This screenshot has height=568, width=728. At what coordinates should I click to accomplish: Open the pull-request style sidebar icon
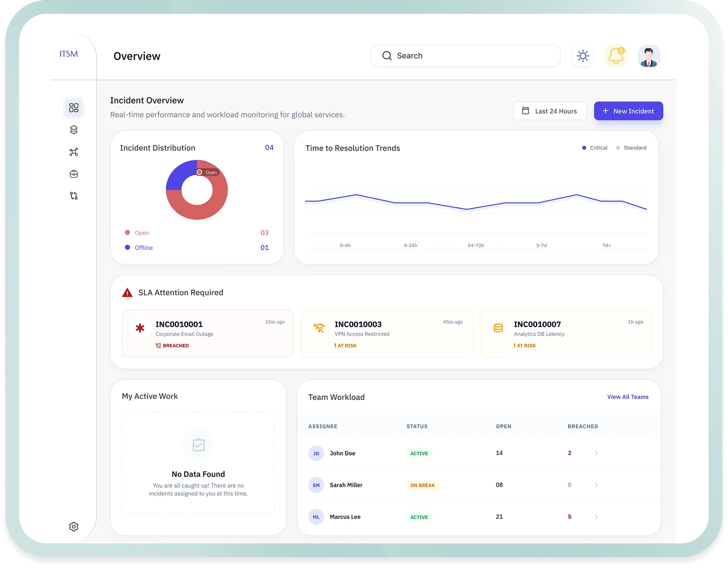[74, 196]
